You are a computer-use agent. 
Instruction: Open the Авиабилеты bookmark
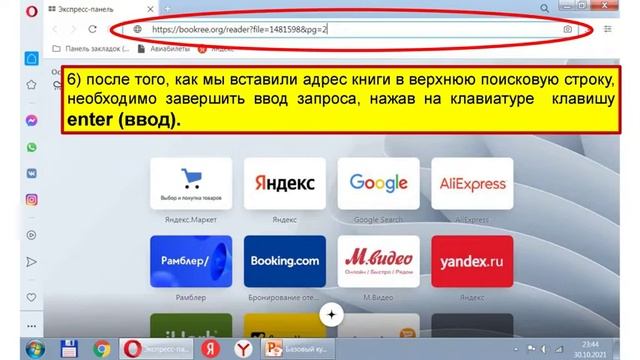[x=164, y=49]
